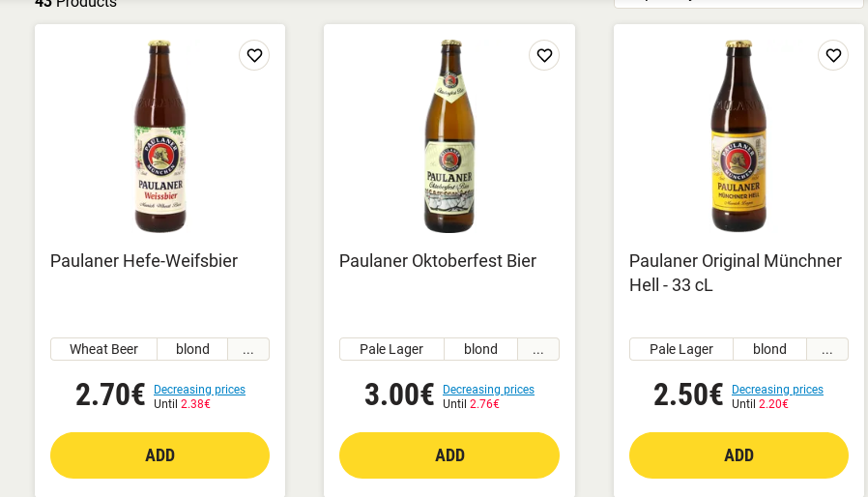Add Paulaner Hefe-Weifsbier to cart
Screen dimensions: 868x497
pyautogui.click(x=159, y=455)
